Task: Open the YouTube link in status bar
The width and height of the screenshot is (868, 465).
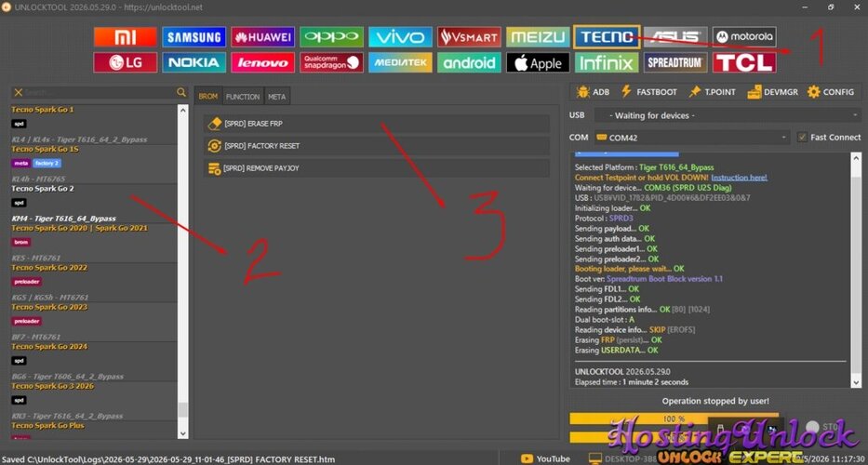Action: pos(546,458)
